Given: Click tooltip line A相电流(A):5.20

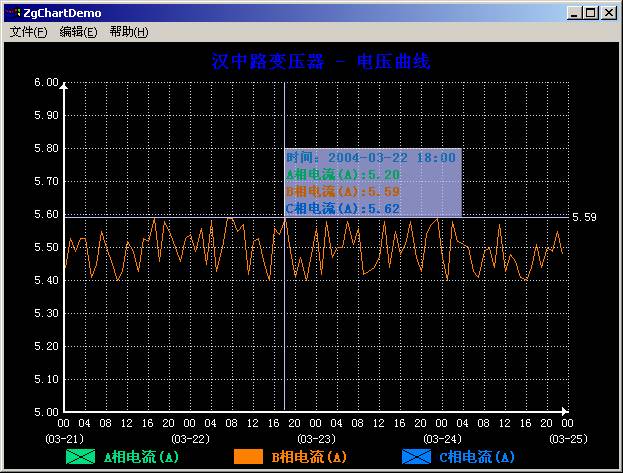Looking at the screenshot, I should (x=343, y=174).
